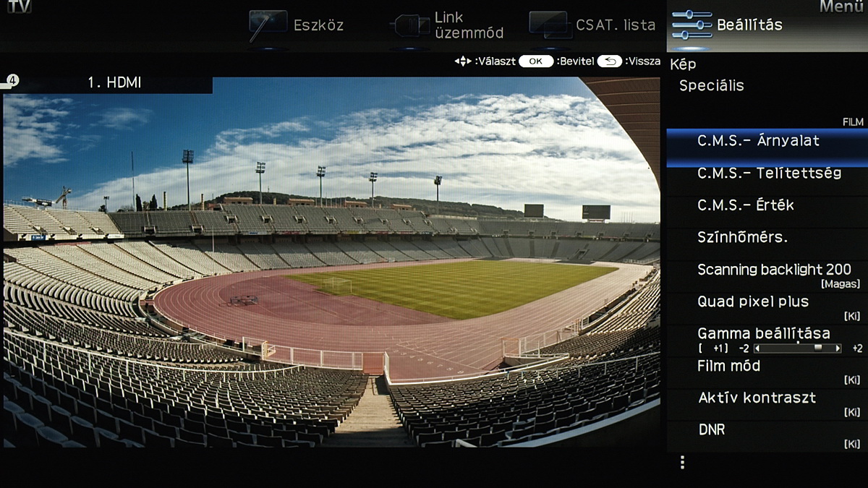Select the DNR setting
The height and width of the screenshot is (488, 868).
coord(767,437)
